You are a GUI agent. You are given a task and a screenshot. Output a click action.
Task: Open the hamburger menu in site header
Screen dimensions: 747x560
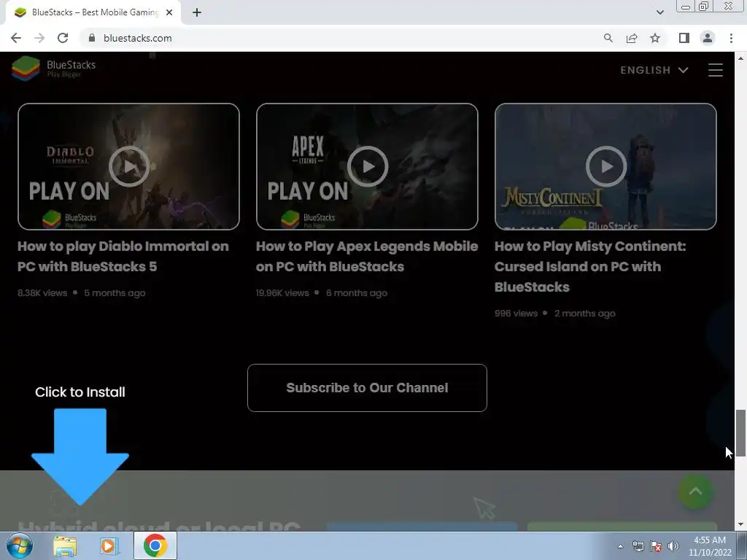pos(716,70)
